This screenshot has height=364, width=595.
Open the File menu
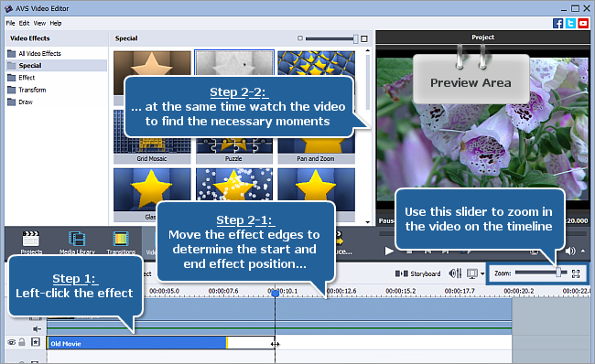[10, 23]
